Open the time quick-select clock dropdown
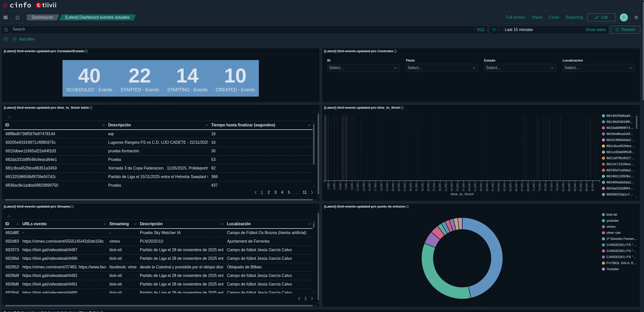Screen dimensions: 644x312 (x=496, y=30)
